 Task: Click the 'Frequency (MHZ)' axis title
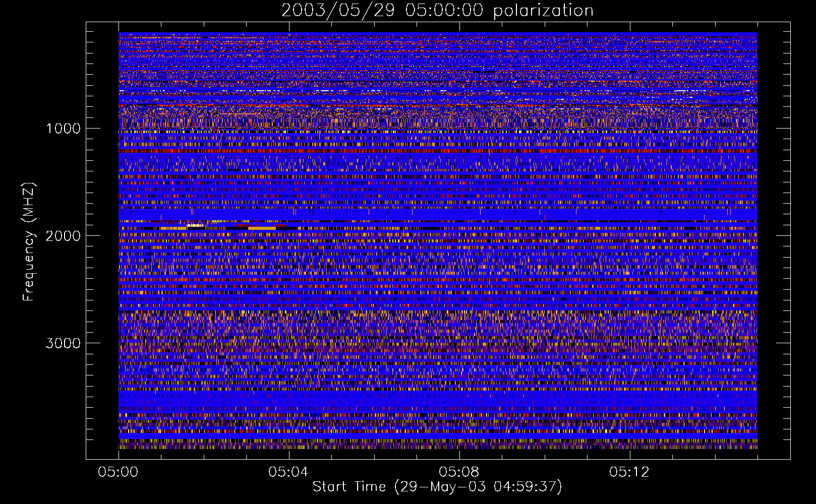[x=28, y=242]
